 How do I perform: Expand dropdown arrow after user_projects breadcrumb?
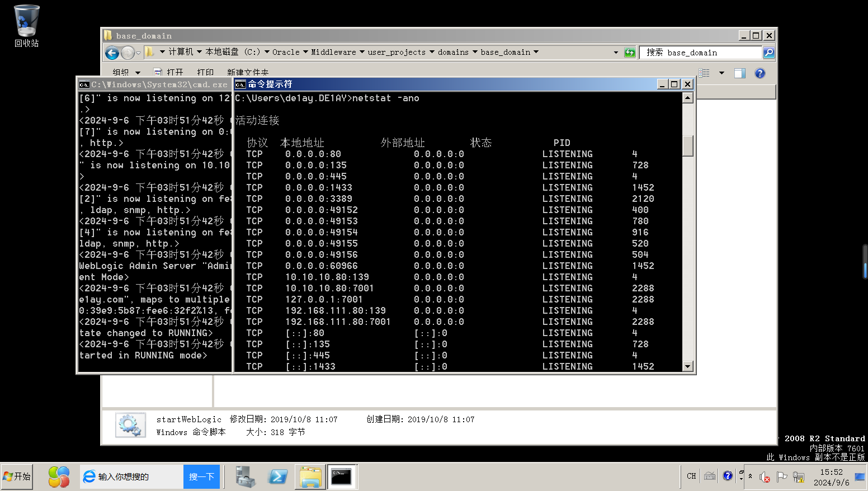(x=432, y=52)
